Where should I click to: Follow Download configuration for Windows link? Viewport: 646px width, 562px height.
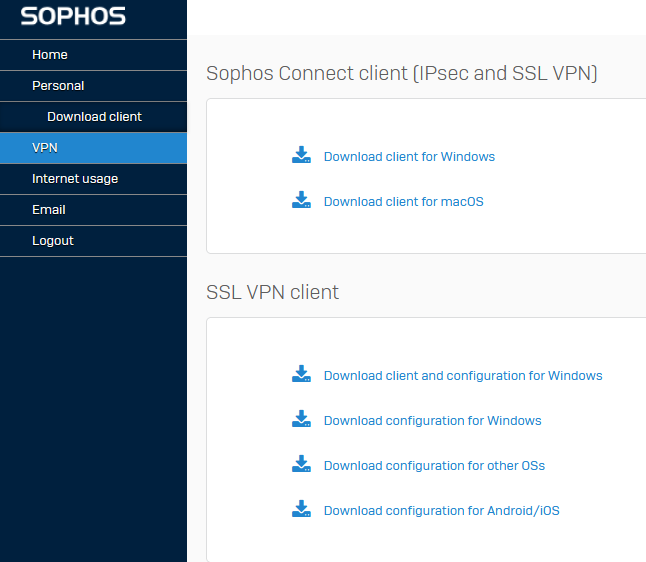coord(433,421)
